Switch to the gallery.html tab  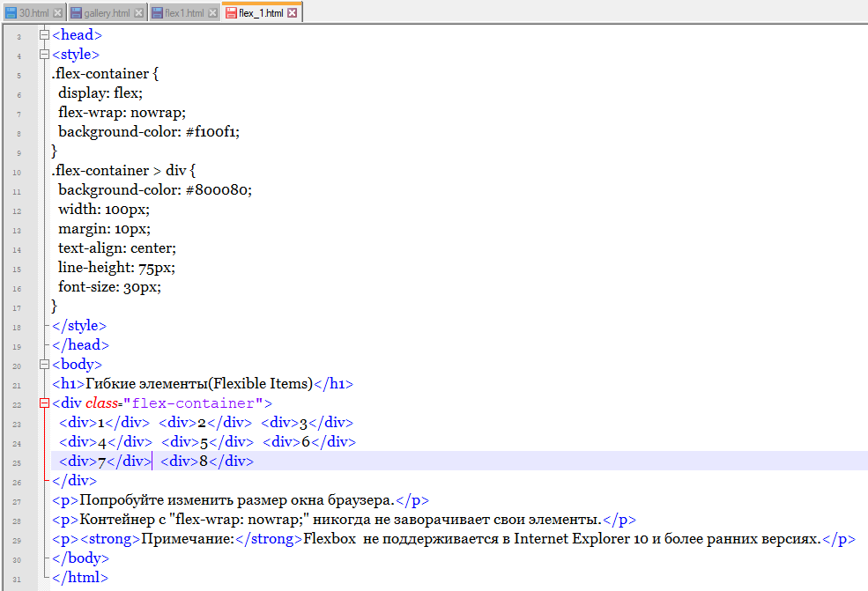coord(107,13)
